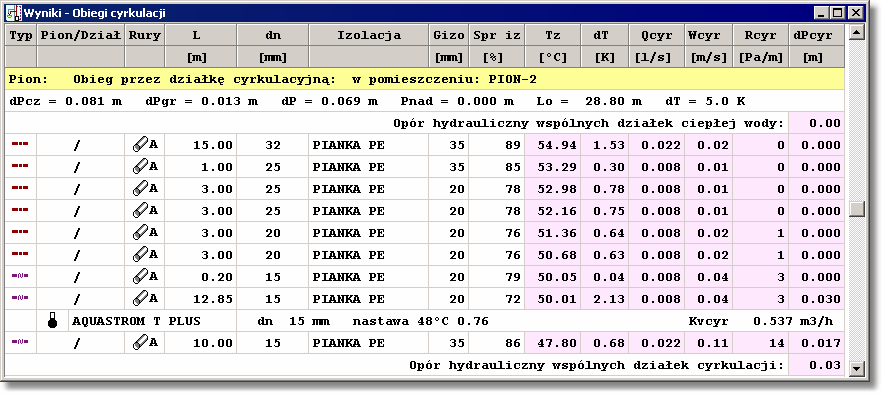Click the Pion/Działka column header
Screen dimensions: 882x394
tap(81, 35)
